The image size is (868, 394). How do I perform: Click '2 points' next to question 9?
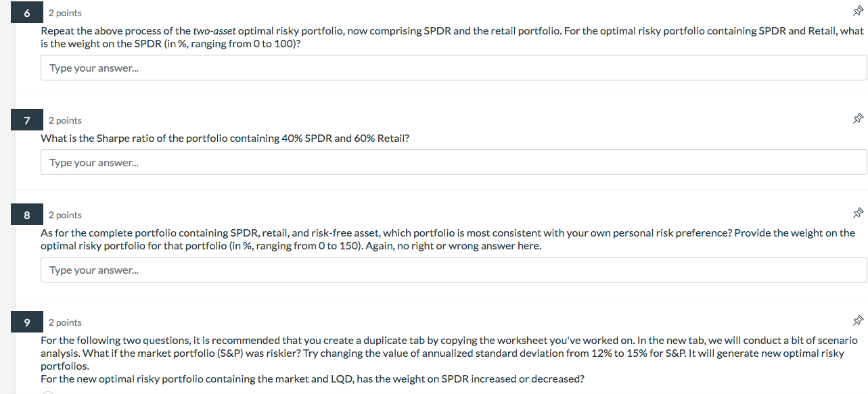pos(65,322)
